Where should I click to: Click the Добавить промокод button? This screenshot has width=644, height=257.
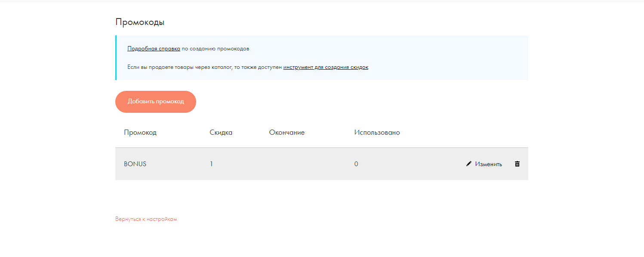pos(155,102)
